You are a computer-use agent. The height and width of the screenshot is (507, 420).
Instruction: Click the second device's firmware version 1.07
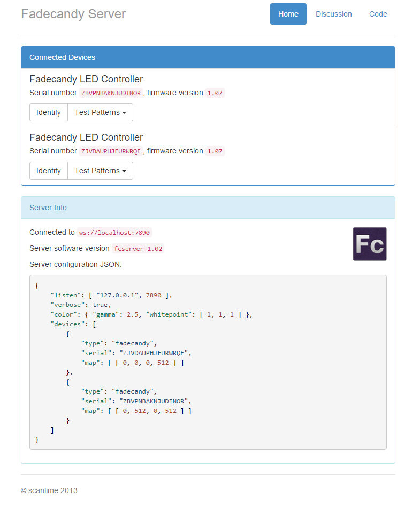(215, 151)
